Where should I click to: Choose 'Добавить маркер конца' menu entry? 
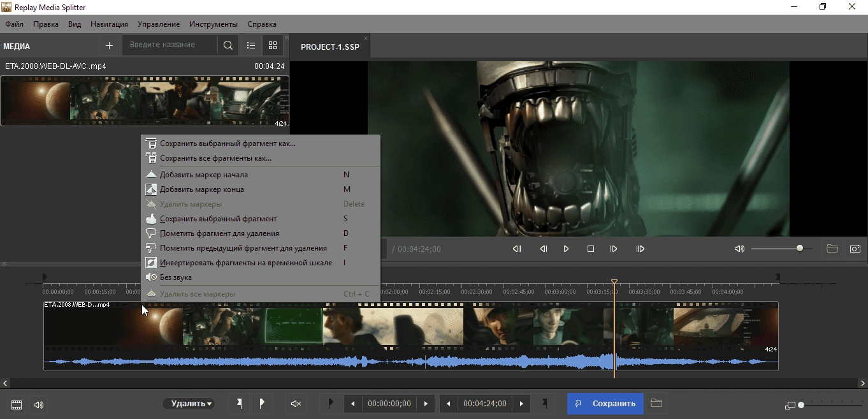[x=260, y=189]
